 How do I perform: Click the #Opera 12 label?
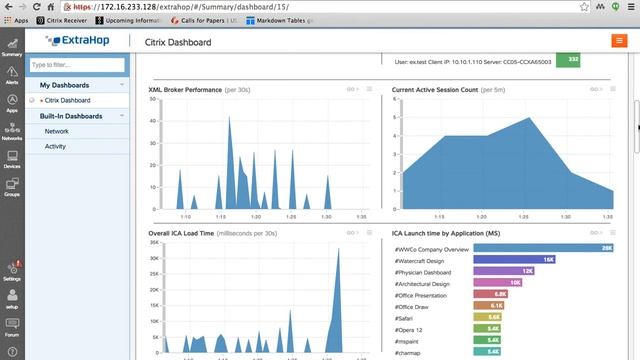[x=408, y=330]
